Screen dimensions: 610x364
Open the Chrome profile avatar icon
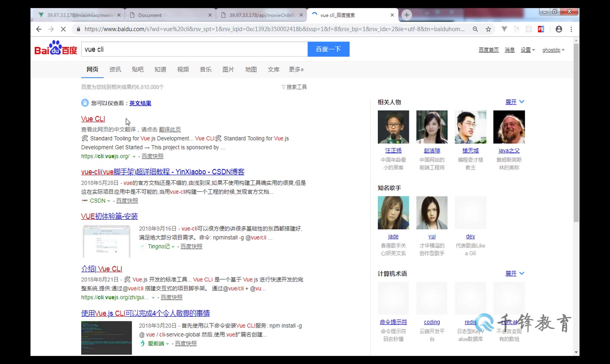[x=559, y=29]
